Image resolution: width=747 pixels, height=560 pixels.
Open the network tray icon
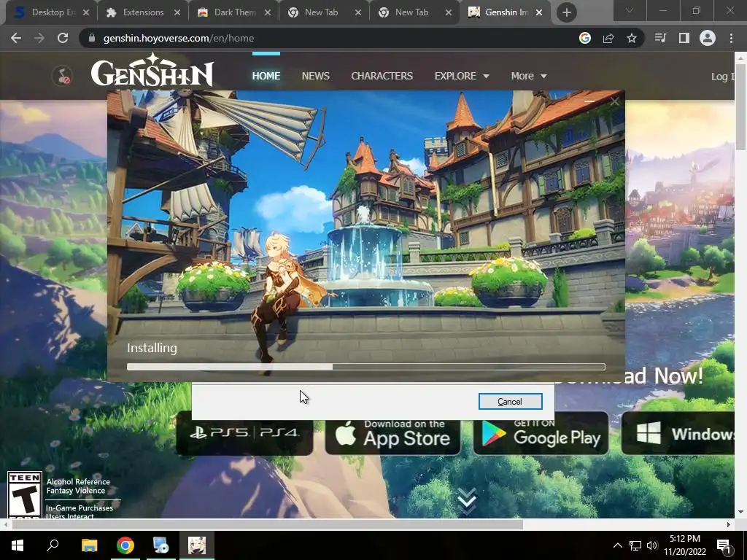tap(635, 545)
